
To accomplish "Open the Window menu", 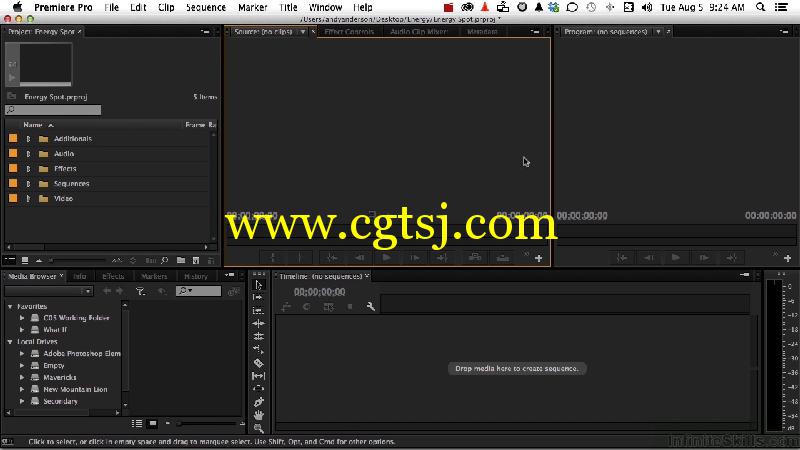I will pos(326,7).
